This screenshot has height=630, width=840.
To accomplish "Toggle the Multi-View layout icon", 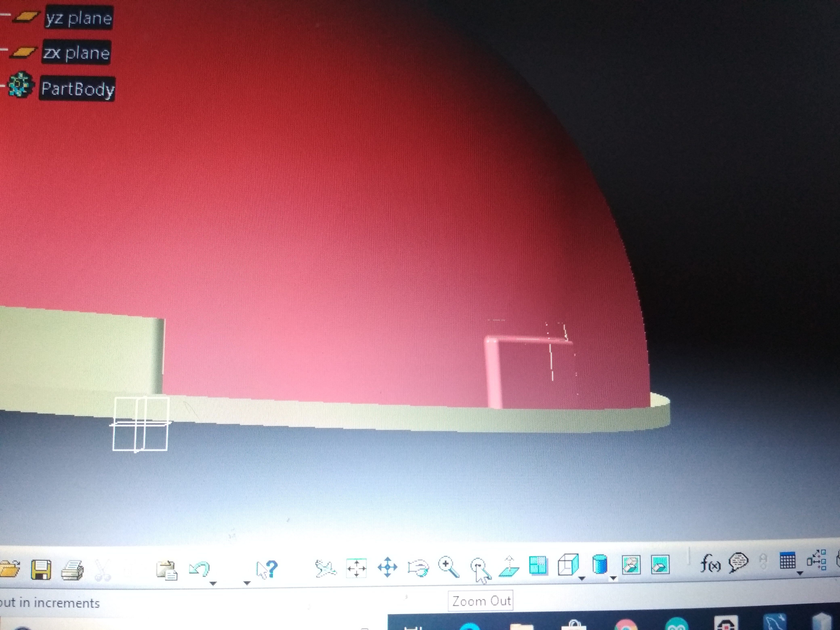I will point(538,565).
